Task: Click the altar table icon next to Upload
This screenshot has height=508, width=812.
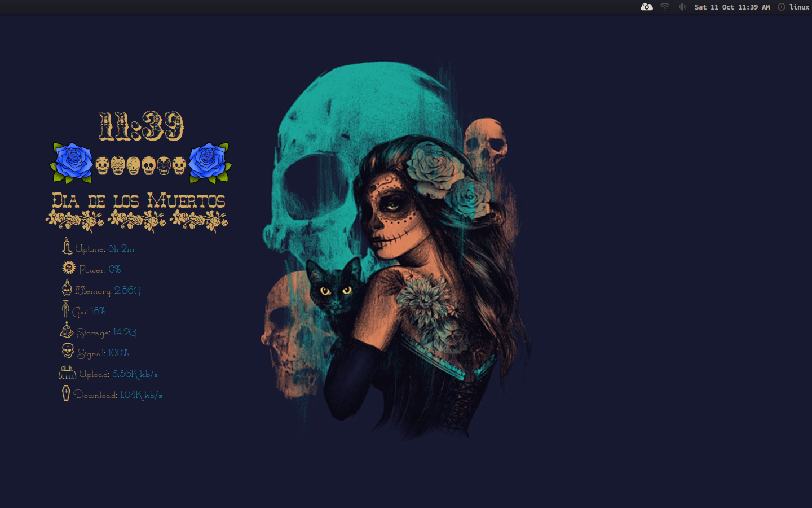Action: click(67, 372)
